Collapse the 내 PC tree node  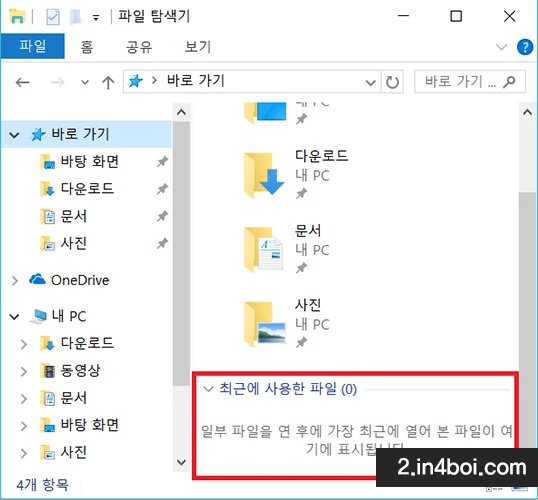pos(14,316)
